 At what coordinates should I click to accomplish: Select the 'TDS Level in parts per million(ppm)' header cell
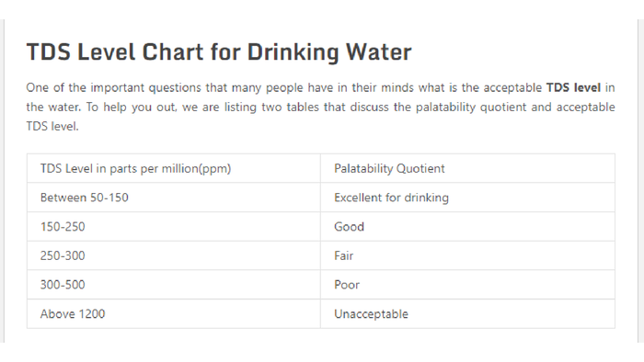(x=174, y=168)
